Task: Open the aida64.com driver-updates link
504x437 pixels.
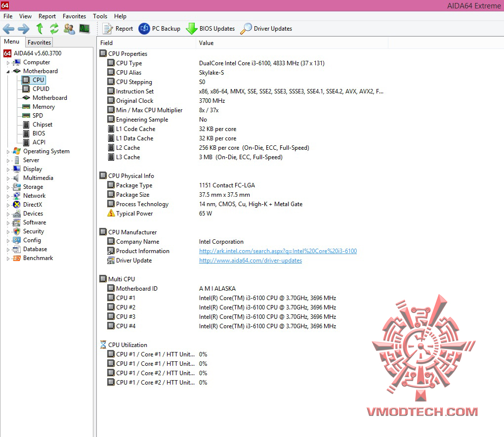Action: (x=251, y=261)
